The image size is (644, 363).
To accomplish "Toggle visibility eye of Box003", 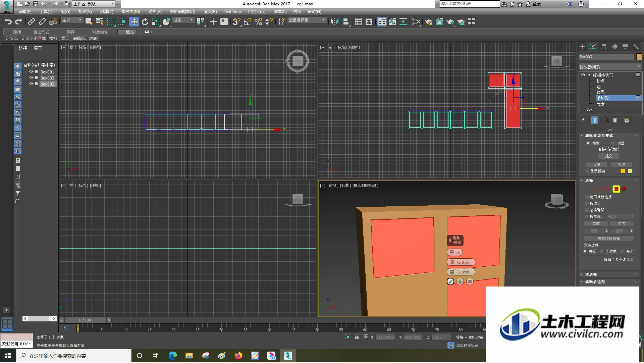I will point(31,84).
